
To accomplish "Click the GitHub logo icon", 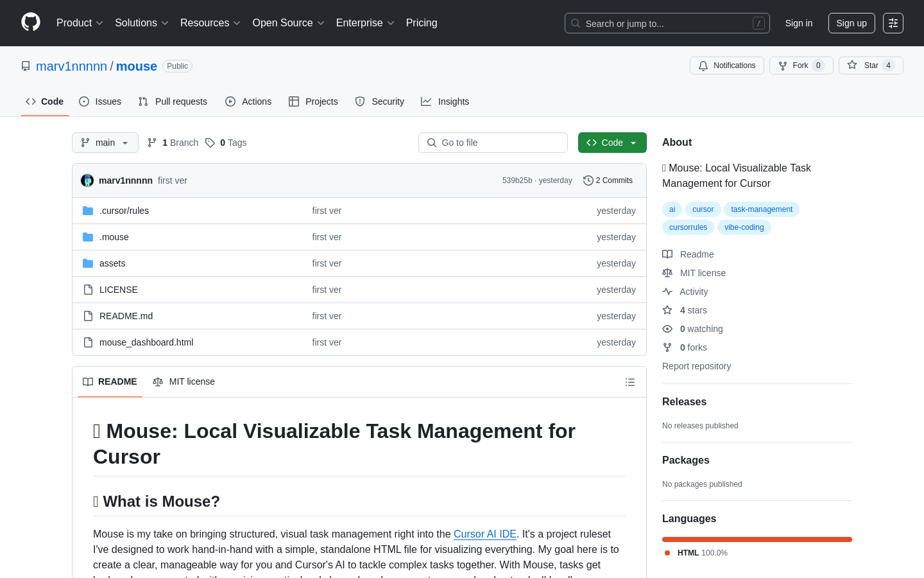I will 31,22.
